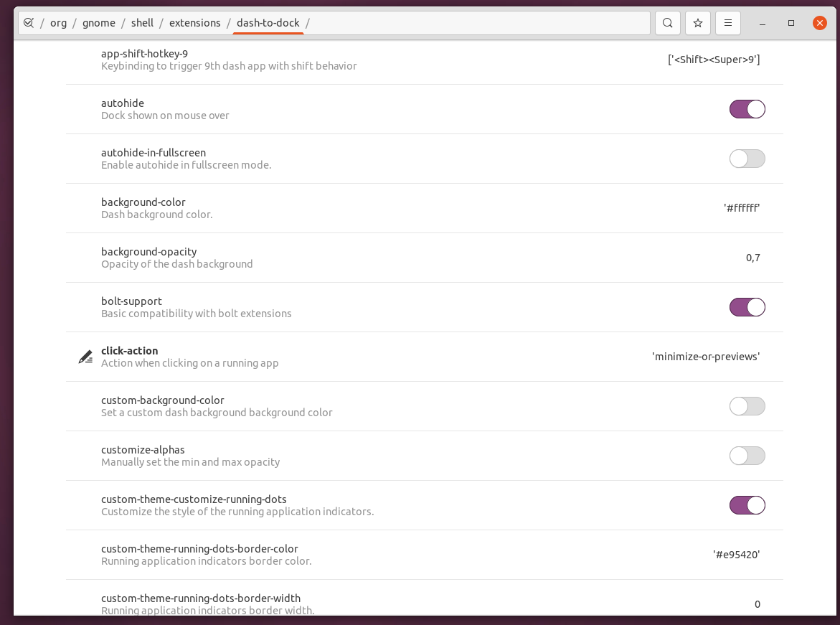Image resolution: width=840 pixels, height=625 pixels.
Task: Click 'Dash background color.' description
Action: [156, 215]
